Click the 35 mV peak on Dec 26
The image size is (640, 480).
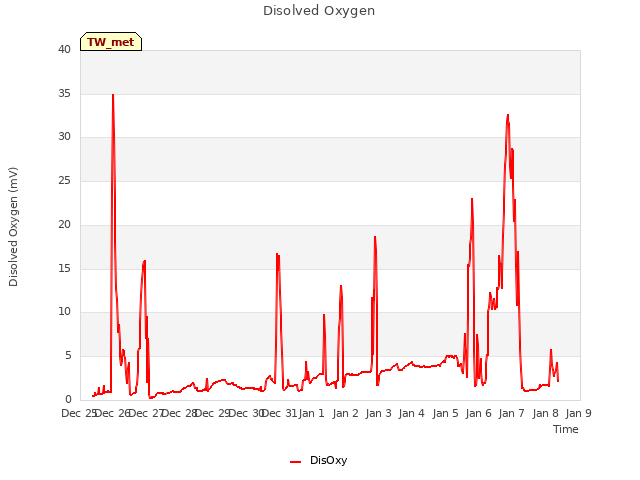113,95
